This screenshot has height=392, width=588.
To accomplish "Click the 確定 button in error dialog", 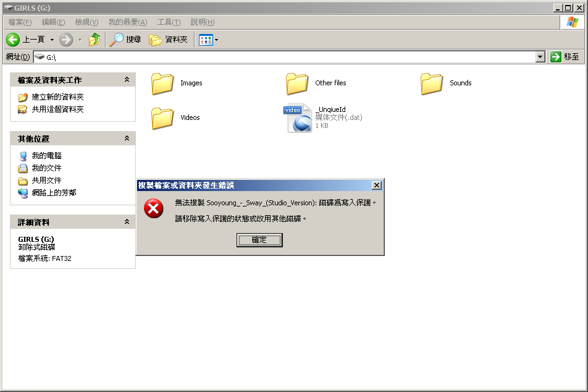I will [259, 240].
